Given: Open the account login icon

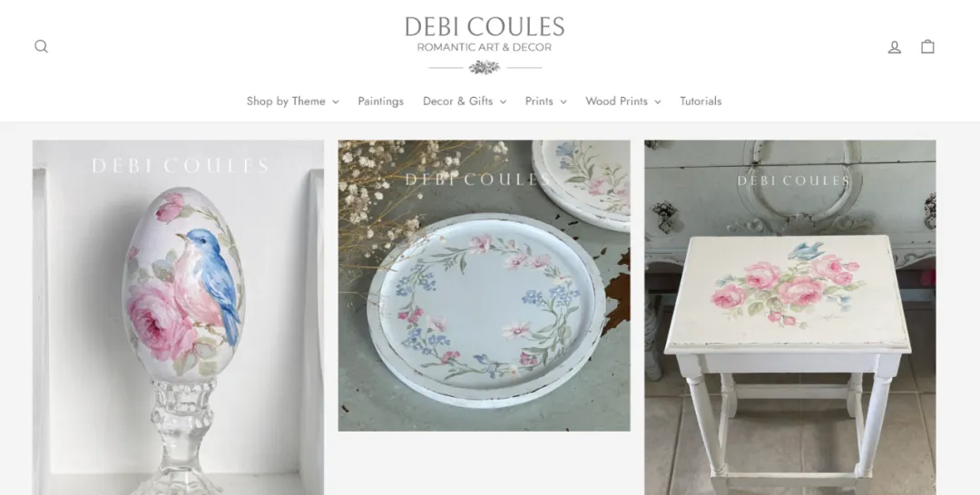Looking at the screenshot, I should tap(895, 47).
